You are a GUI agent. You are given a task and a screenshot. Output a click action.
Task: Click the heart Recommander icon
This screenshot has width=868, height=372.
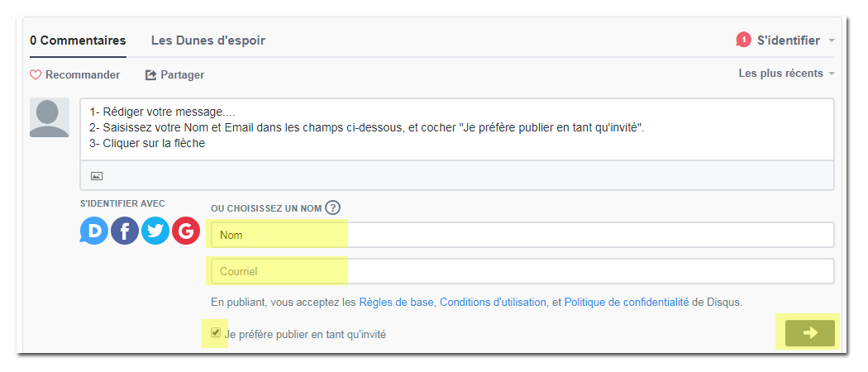click(36, 74)
